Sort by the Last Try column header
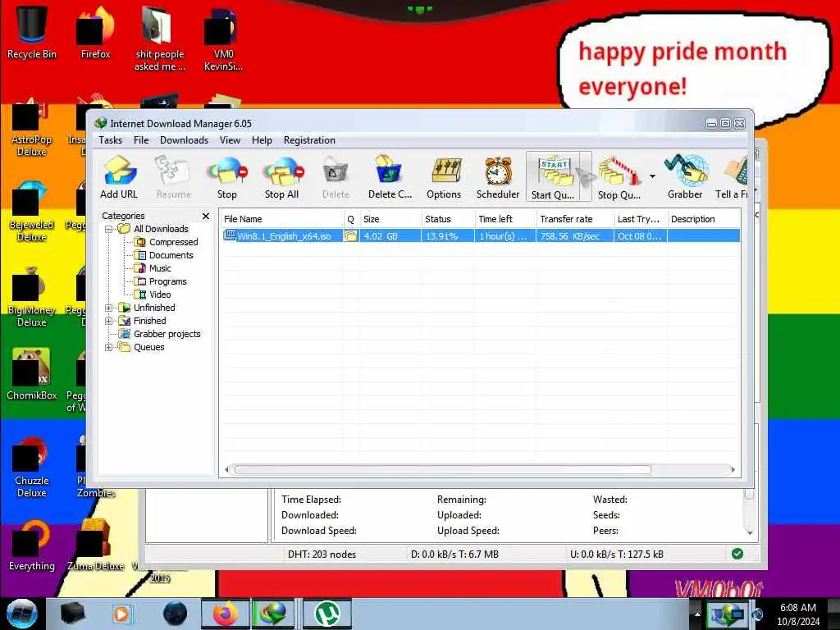This screenshot has width=840, height=630. point(640,219)
